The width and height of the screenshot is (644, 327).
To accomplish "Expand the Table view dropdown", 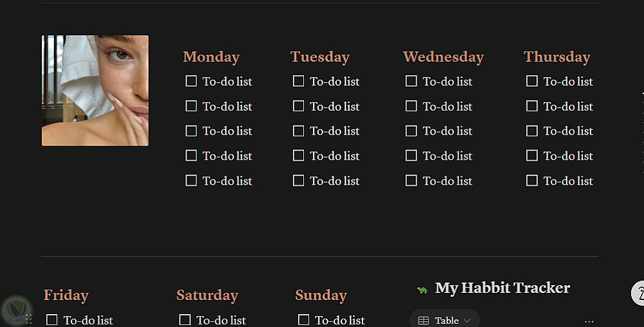I will pos(445,320).
